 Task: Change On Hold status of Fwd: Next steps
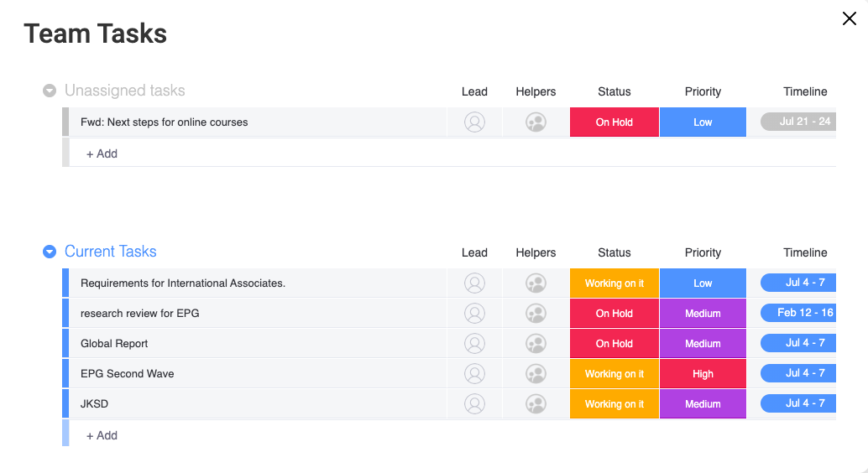coord(614,122)
